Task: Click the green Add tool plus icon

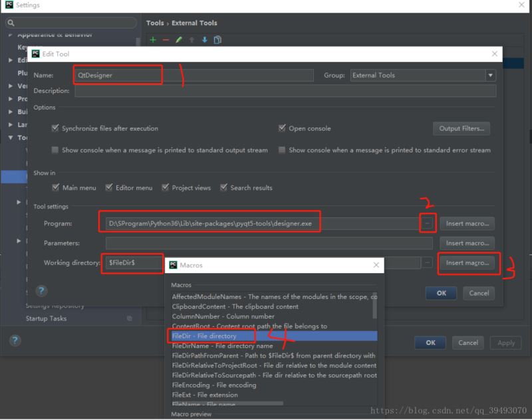Action: click(x=153, y=40)
